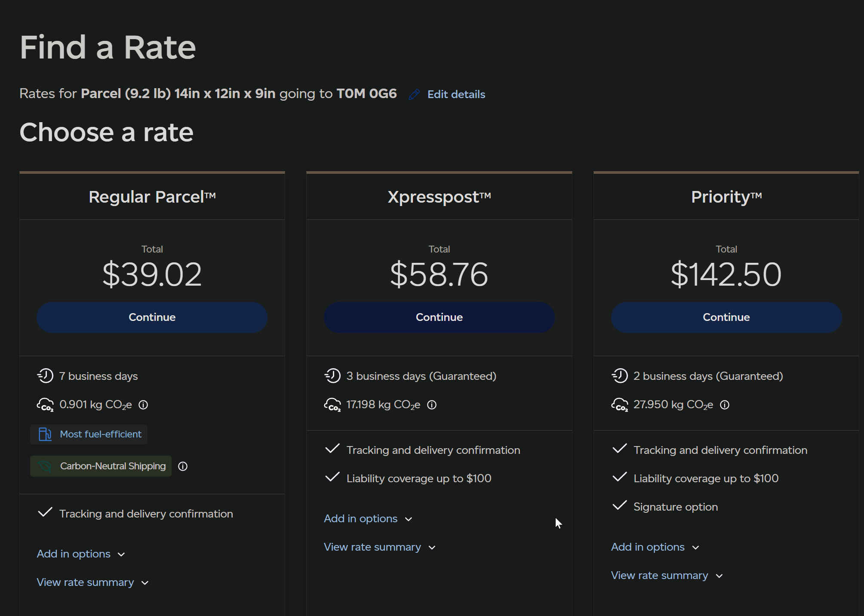Continue with the $142.50 Priority rate

click(x=726, y=317)
